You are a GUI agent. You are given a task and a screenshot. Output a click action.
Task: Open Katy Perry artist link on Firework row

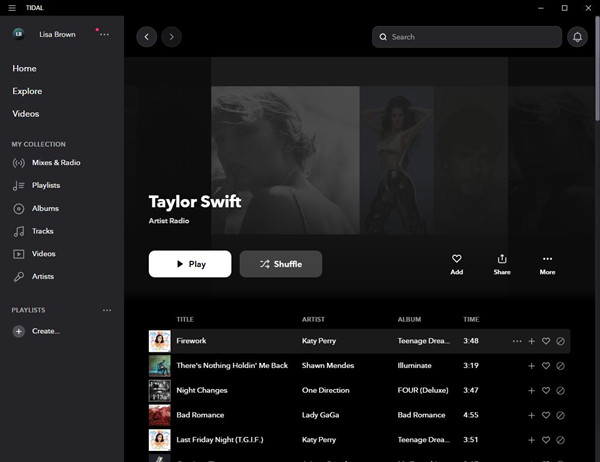(x=319, y=341)
